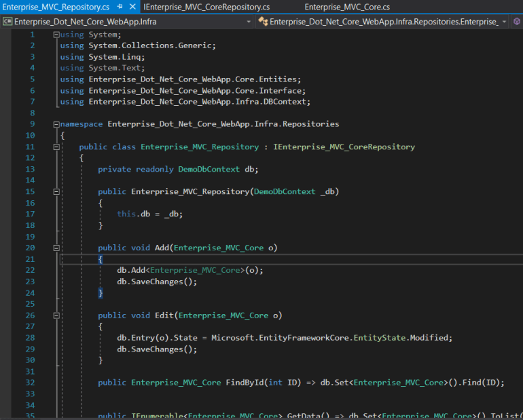Click the class icon in types dropdown

point(263,22)
